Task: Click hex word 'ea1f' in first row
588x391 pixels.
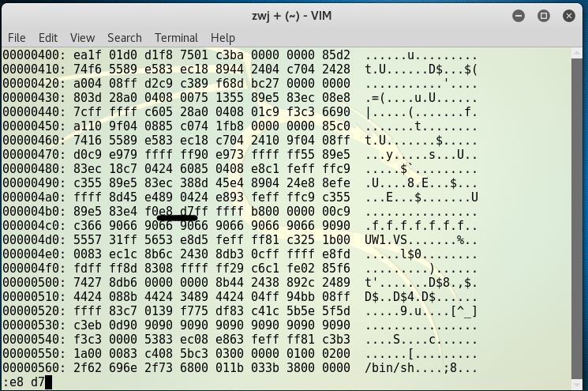Action: 88,55
